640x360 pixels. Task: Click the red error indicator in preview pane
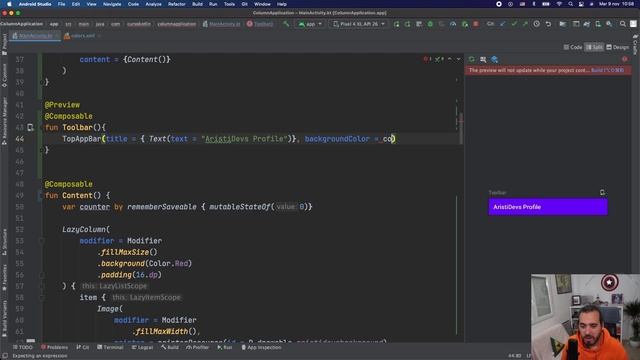pyautogui.click(x=624, y=59)
